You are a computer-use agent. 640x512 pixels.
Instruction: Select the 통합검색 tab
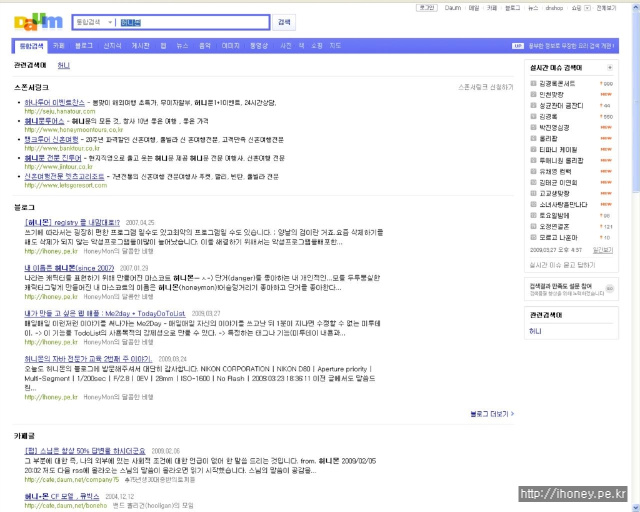[x=31, y=46]
